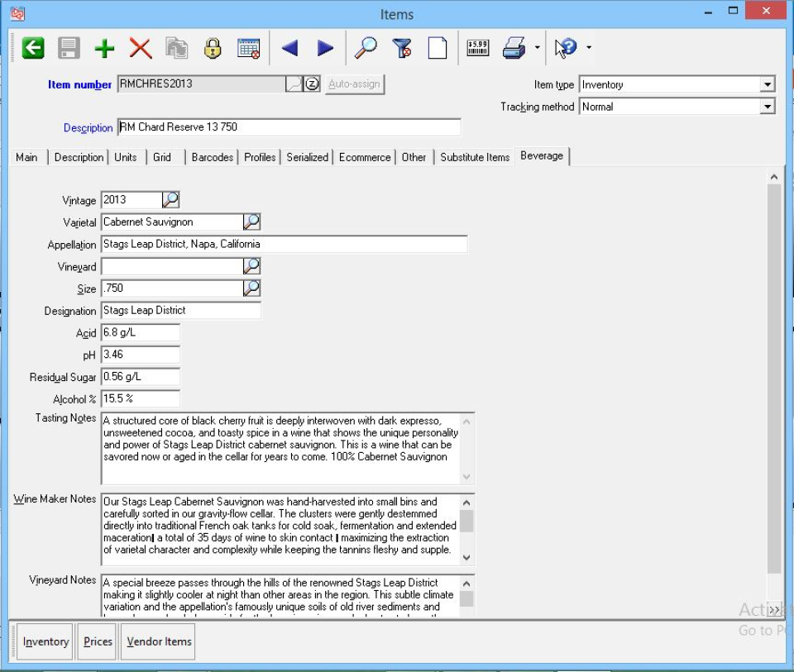Open the Vendor Items button
The height and width of the screenshot is (672, 794).
pos(157,641)
